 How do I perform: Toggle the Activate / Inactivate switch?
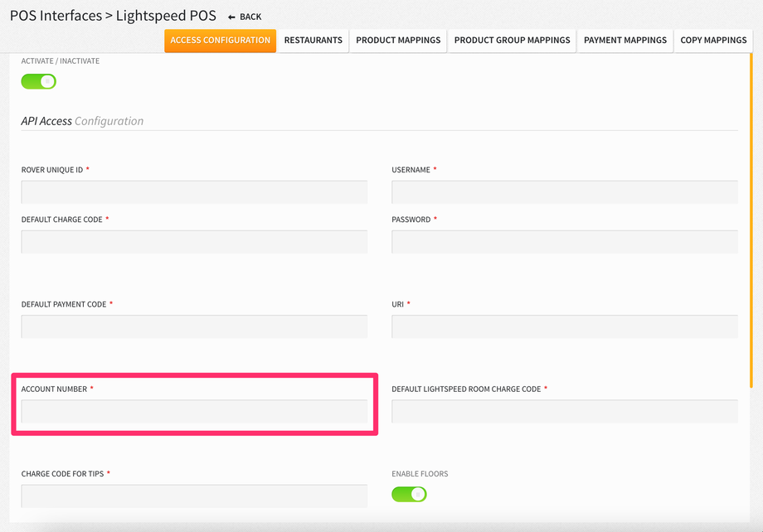click(38, 81)
